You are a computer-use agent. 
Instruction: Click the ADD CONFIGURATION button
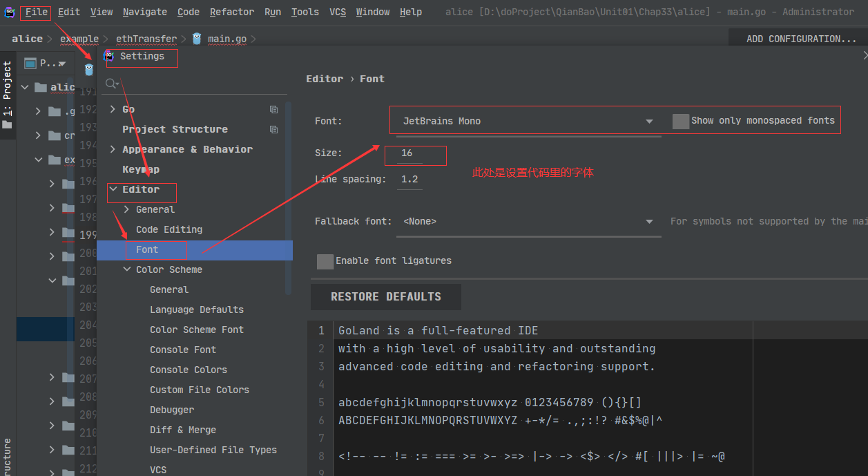(x=801, y=39)
